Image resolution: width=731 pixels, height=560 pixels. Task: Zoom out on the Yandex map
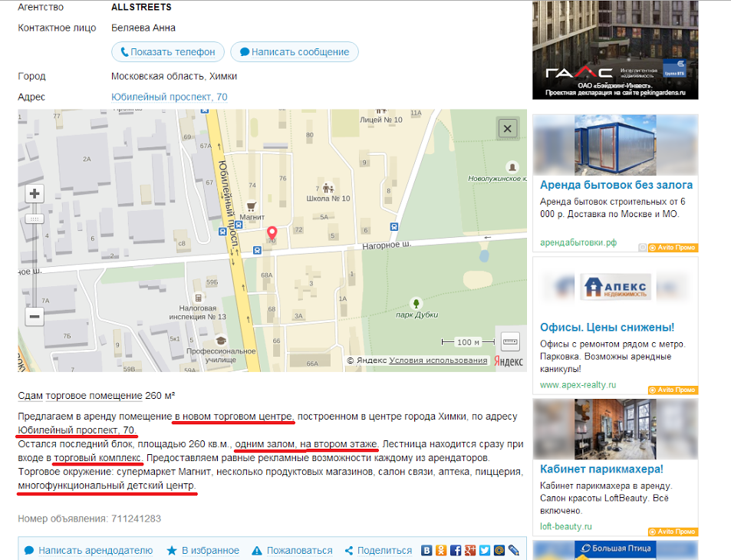(34, 317)
